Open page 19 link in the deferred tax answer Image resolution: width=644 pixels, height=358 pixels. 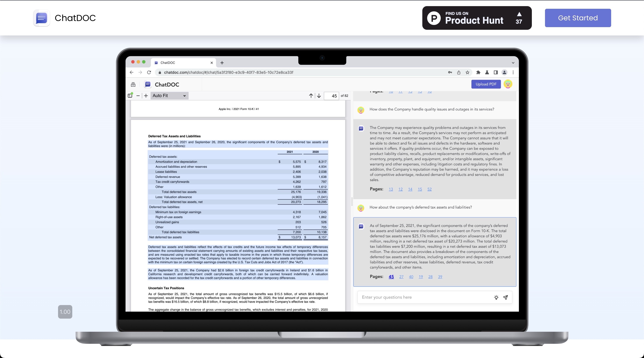(421, 277)
